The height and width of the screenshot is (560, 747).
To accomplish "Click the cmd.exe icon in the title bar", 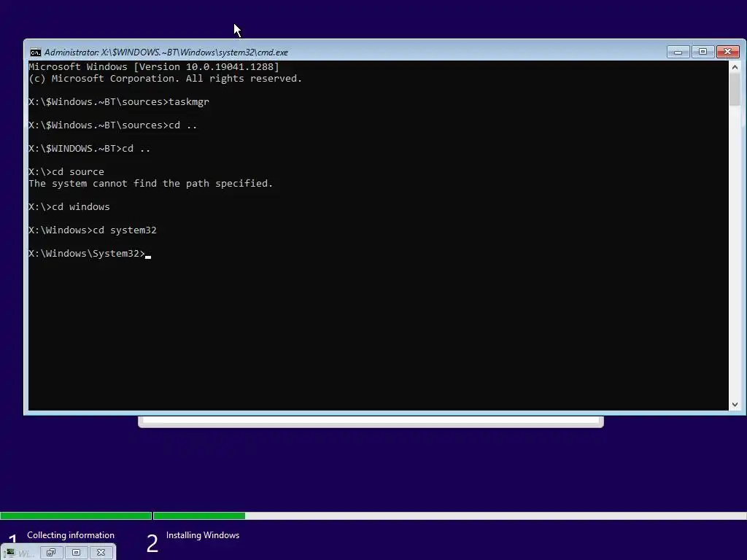I will 35,52.
